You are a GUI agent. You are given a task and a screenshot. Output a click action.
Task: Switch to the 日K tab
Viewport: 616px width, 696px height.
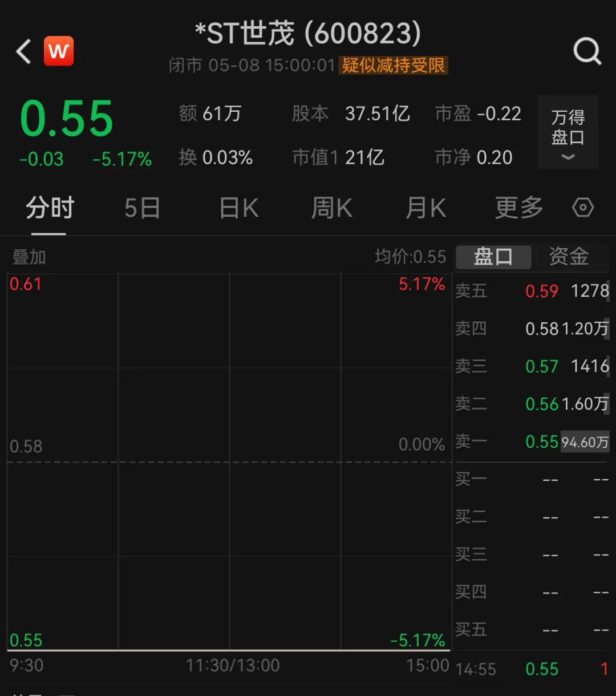point(239,208)
